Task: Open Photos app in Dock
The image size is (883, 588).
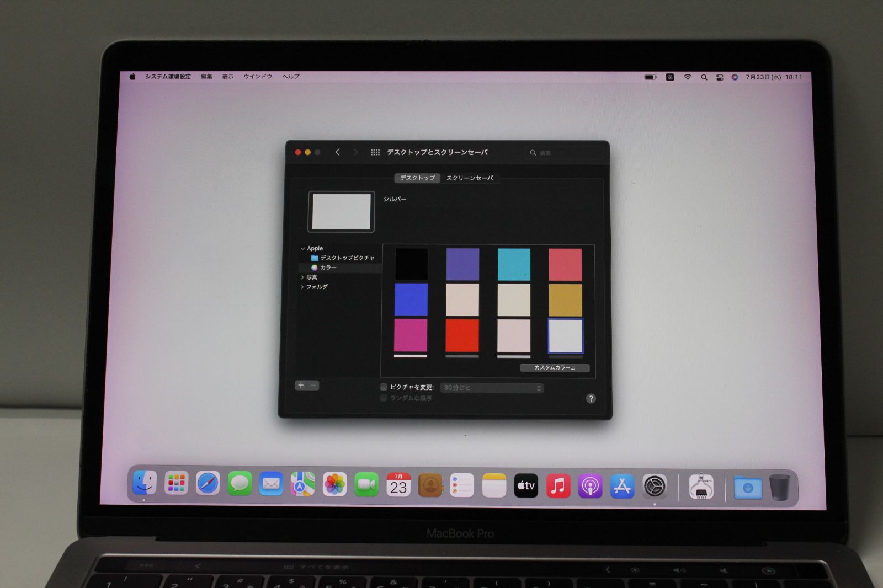Action: (334, 485)
